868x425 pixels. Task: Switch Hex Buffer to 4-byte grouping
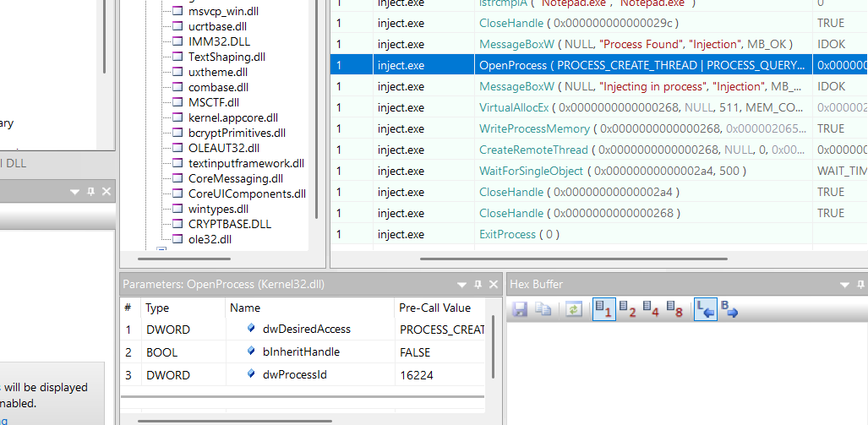pos(651,310)
